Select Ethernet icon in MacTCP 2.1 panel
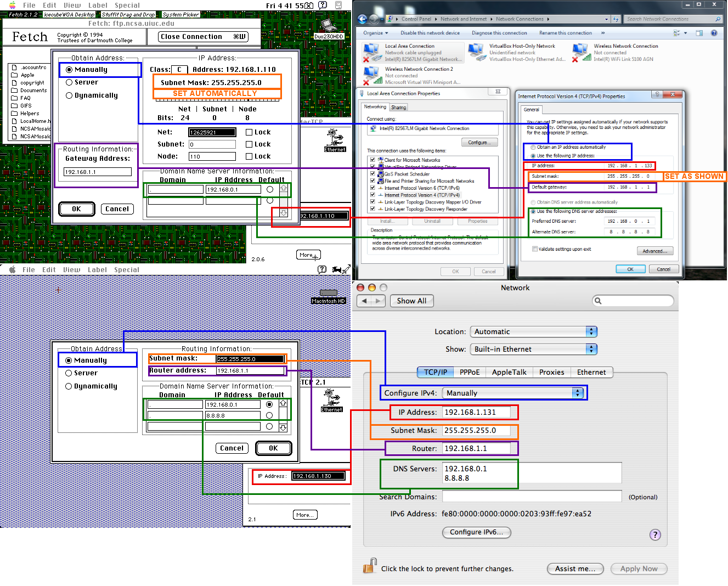The height and width of the screenshot is (586, 728). point(332,401)
